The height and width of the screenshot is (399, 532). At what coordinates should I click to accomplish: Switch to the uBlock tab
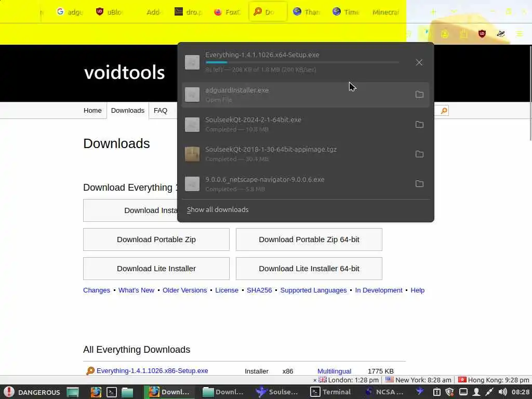(109, 12)
